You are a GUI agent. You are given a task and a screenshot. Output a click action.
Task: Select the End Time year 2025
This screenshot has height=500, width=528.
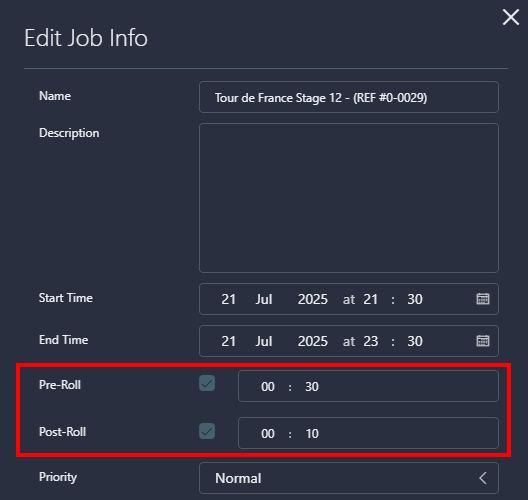pyautogui.click(x=312, y=341)
